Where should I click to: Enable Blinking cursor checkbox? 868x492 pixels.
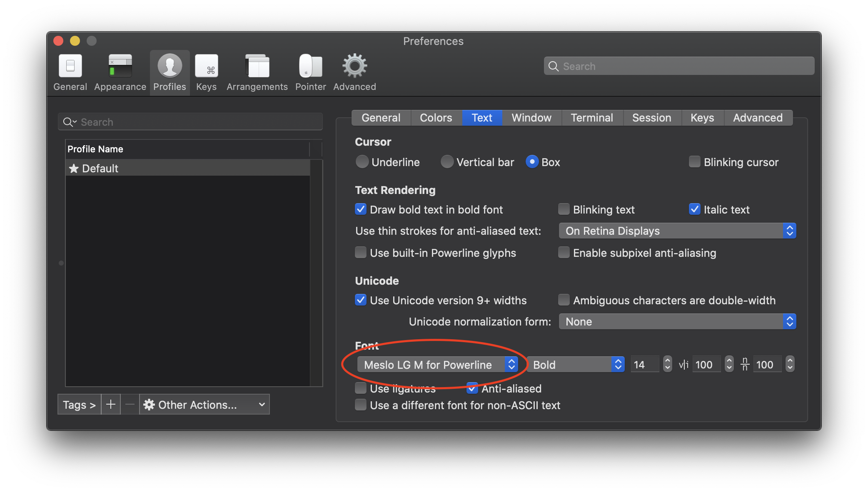693,162
